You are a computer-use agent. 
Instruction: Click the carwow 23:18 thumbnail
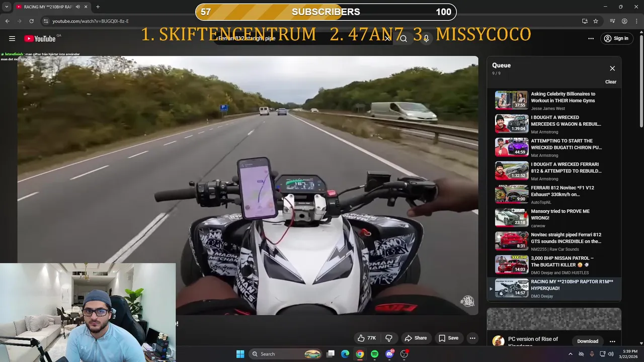tap(511, 218)
